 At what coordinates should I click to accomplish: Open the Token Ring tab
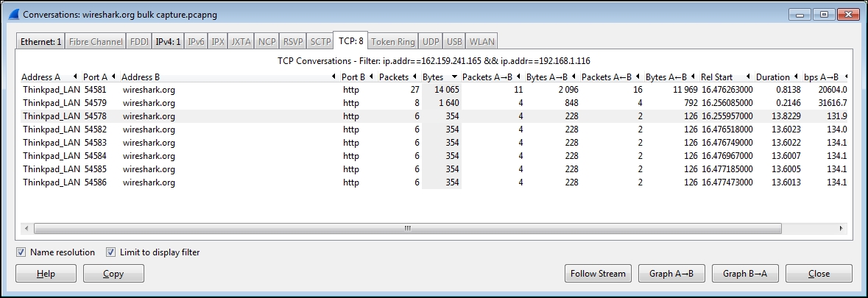pyautogui.click(x=393, y=41)
